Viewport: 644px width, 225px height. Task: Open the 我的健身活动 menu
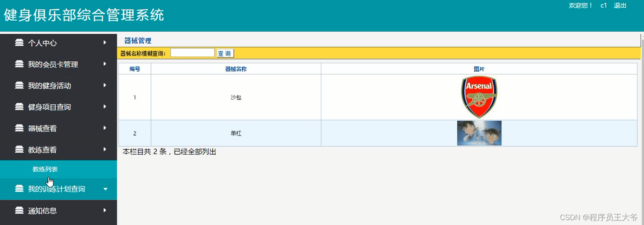(58, 86)
